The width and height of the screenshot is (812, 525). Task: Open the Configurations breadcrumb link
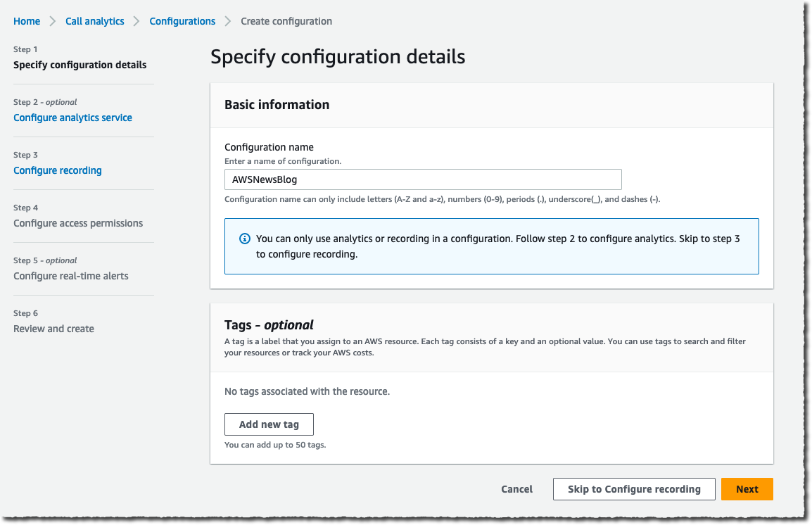182,21
